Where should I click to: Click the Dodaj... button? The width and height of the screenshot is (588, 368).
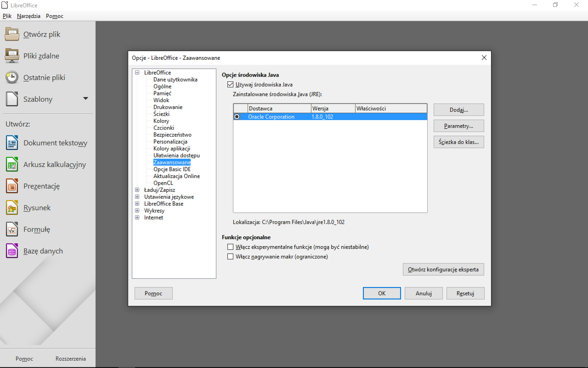tap(459, 110)
